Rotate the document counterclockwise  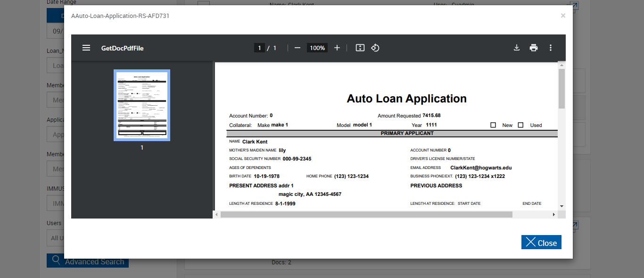375,48
